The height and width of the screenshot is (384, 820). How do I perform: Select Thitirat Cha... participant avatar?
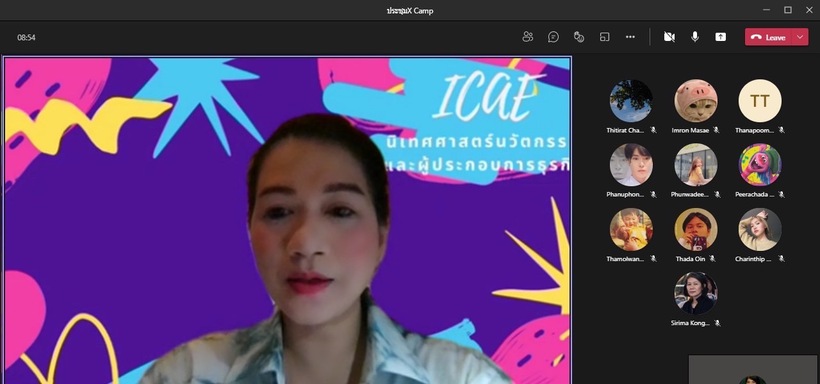click(631, 101)
